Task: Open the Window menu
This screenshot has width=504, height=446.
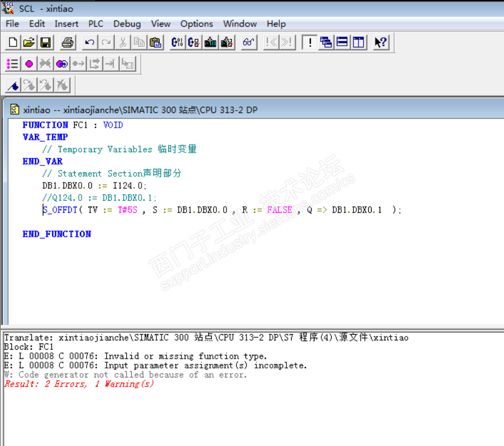Action: tap(240, 24)
